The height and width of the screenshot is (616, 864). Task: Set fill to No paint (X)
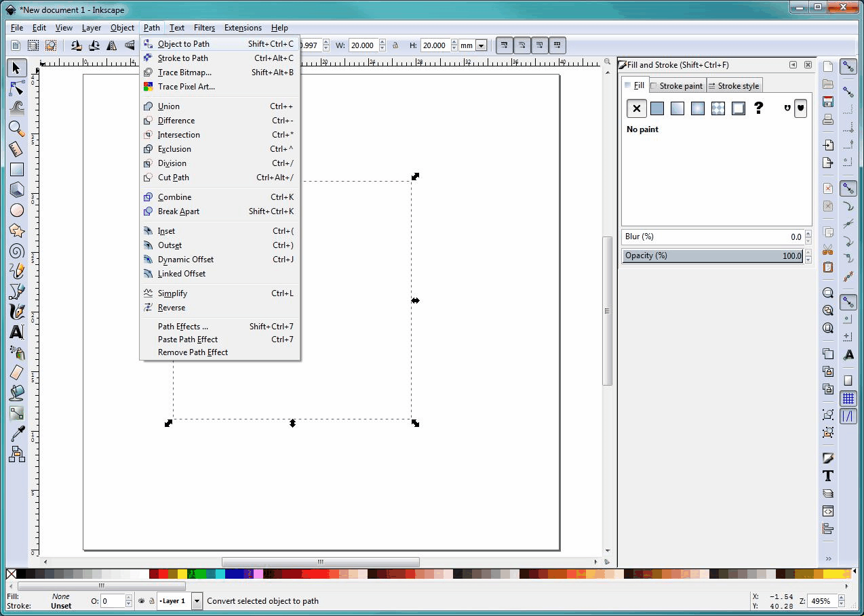point(636,108)
